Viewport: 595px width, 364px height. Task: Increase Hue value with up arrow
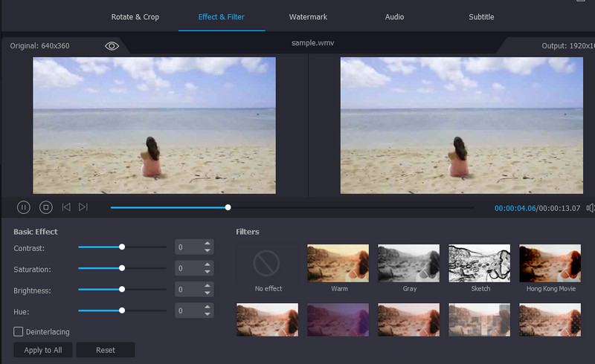pos(208,307)
